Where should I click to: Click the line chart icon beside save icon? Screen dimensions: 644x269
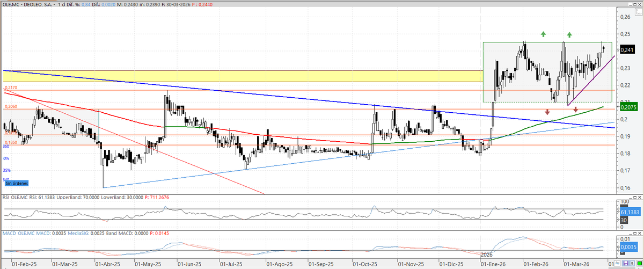point(617,263)
